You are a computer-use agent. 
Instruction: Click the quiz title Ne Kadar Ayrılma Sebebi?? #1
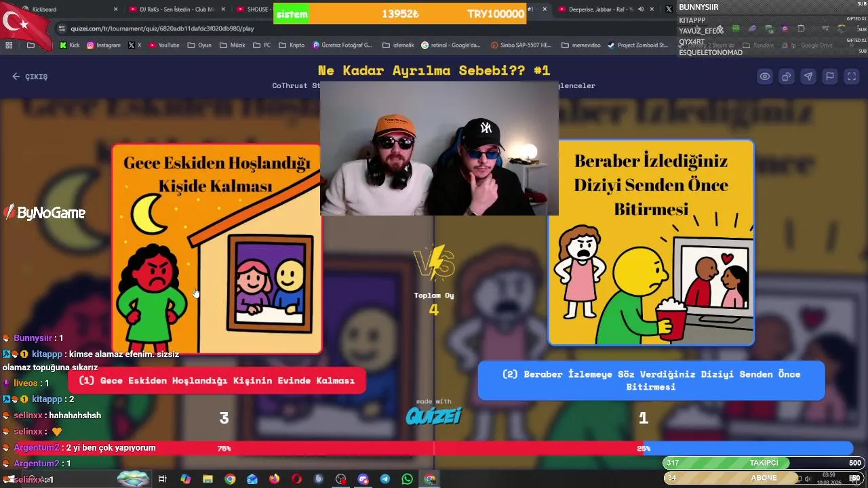pos(434,70)
